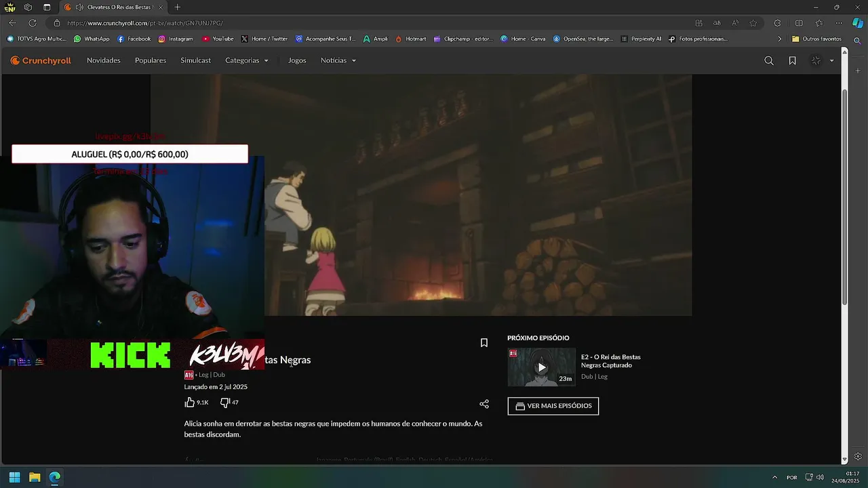This screenshot has width=868, height=488.
Task: Expand the Notícias dropdown
Action: tap(338, 60)
